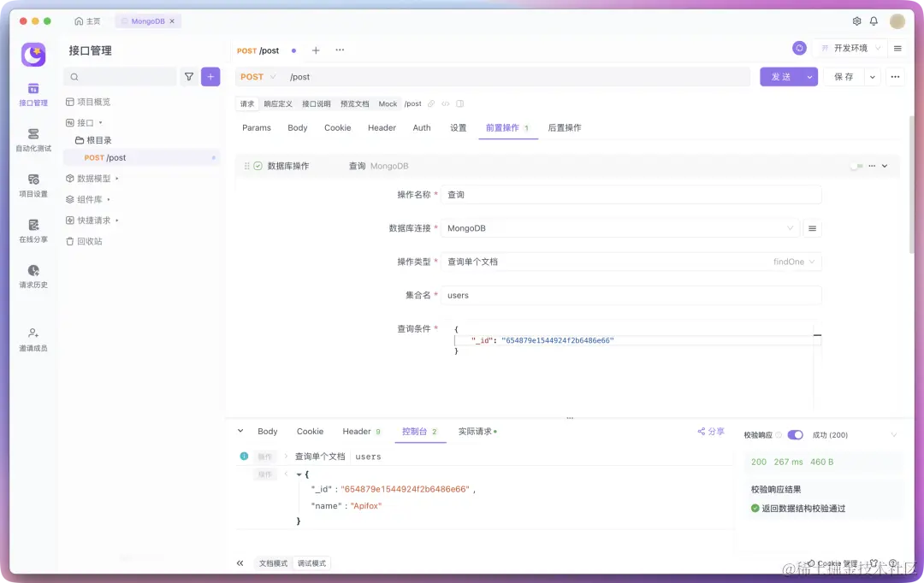Toggle the 校验响应 response validation switch
Viewport: 924px width, 583px height.
[x=795, y=434]
